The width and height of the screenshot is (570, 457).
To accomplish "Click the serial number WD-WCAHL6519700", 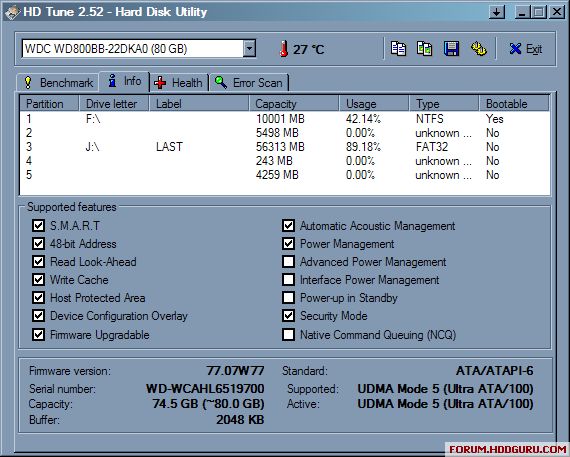I will click(205, 389).
